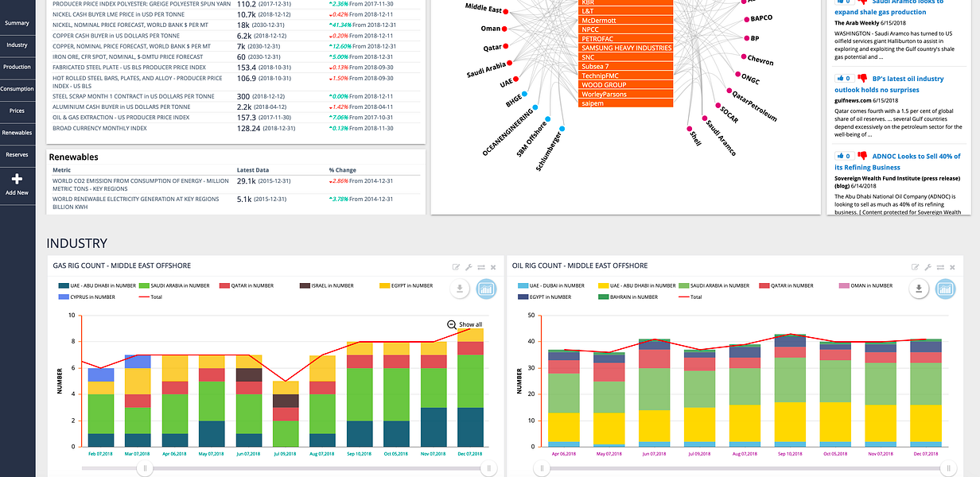Viewport: 980px width, 477px height.
Task: Thumbs up the BP oil industry outlook article
Action: 843,79
